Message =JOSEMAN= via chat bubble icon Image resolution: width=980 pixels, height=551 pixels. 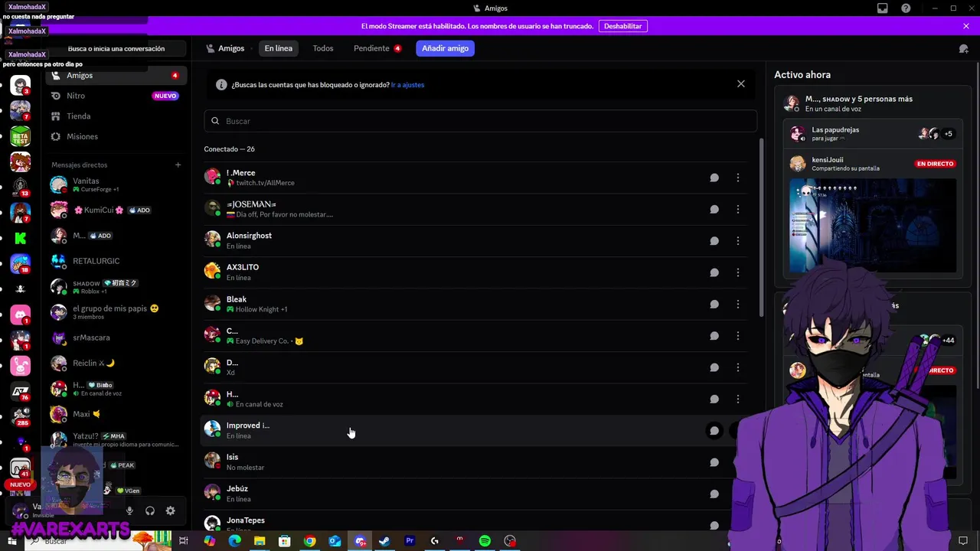(x=714, y=209)
